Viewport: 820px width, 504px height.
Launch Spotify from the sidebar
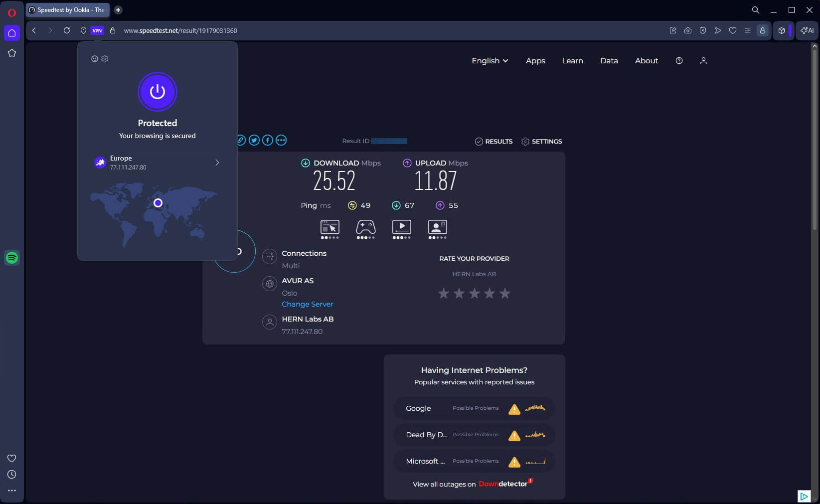pyautogui.click(x=12, y=258)
